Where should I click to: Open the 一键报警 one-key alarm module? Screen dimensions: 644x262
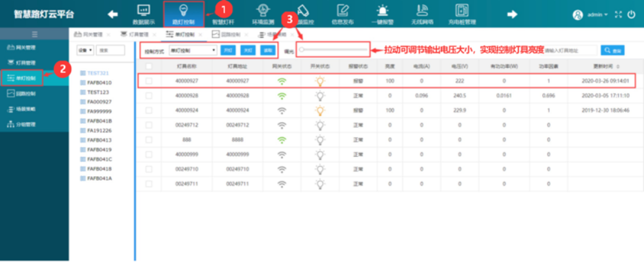pyautogui.click(x=383, y=14)
